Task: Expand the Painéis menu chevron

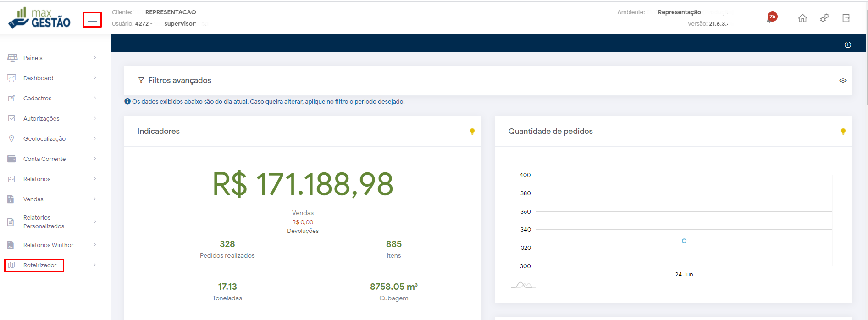Action: point(95,58)
